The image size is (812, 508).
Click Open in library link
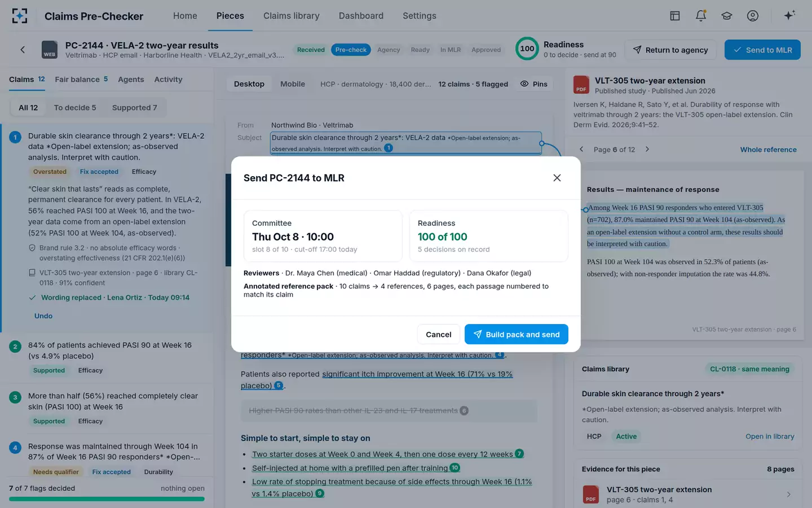(770, 436)
